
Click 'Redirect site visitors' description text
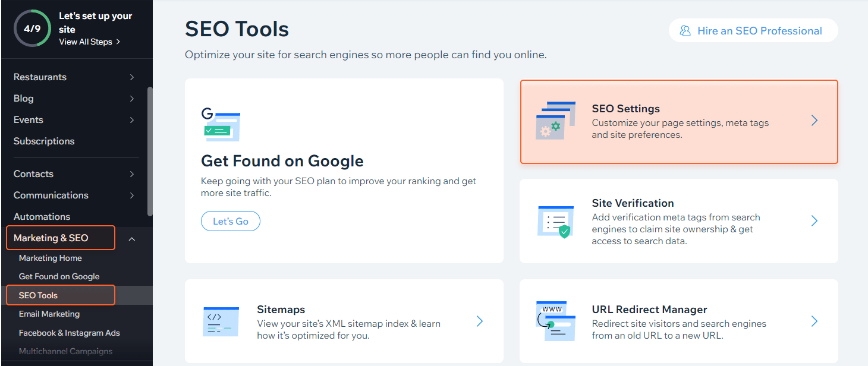[679, 330]
